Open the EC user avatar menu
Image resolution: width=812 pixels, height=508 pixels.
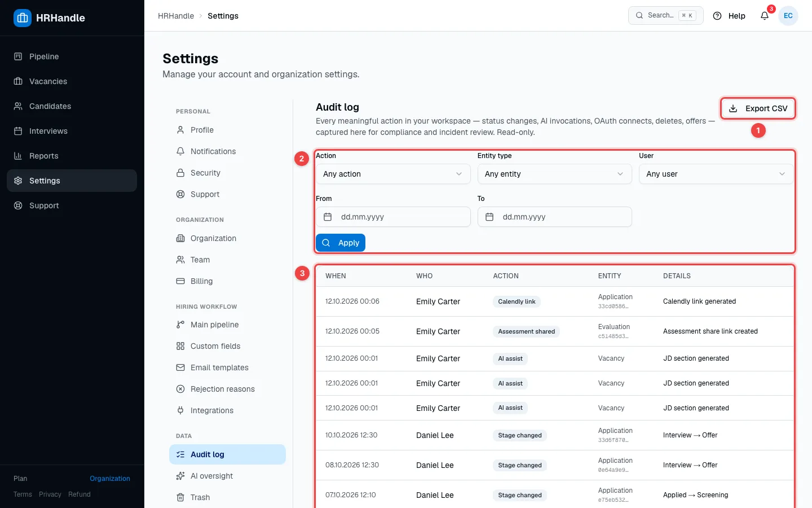(x=788, y=16)
